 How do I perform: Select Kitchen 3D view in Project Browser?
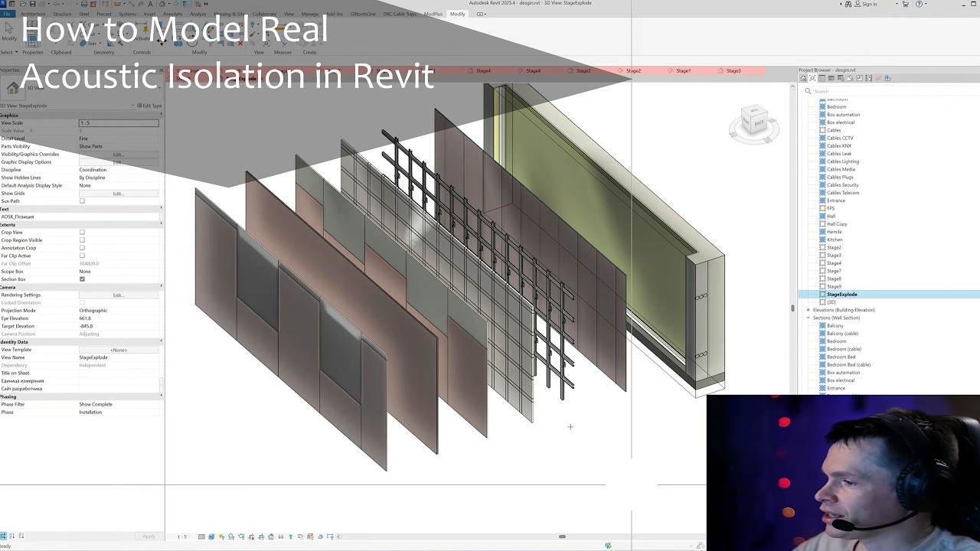point(835,240)
